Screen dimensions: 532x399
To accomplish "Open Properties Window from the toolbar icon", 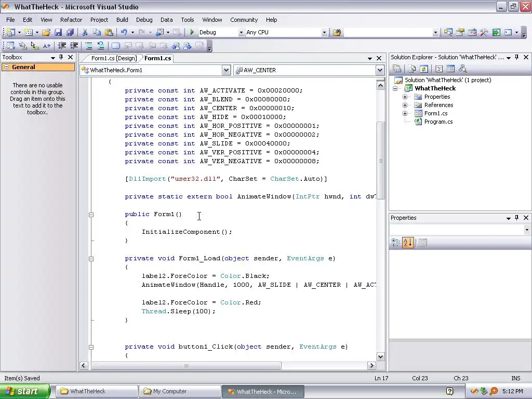I will [460, 32].
